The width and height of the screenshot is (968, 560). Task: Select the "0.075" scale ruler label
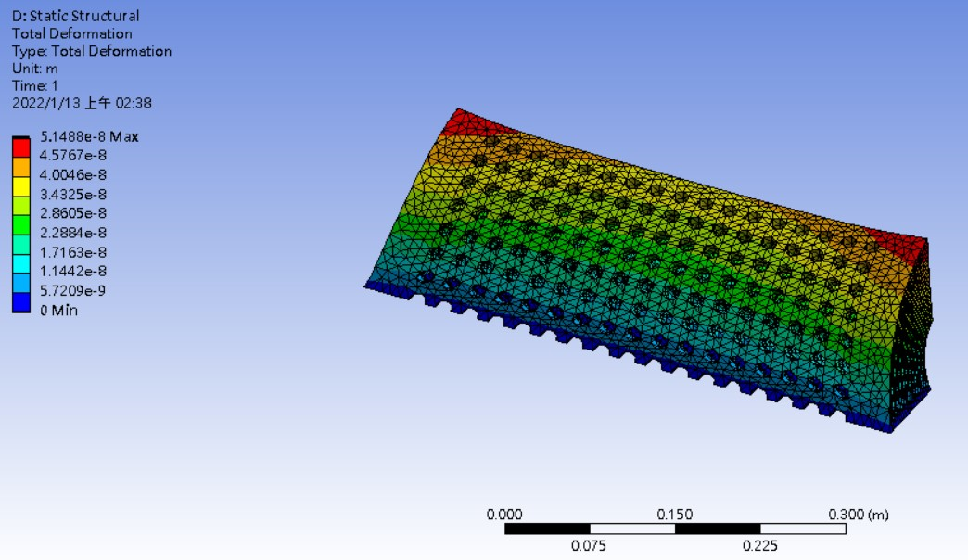click(589, 546)
